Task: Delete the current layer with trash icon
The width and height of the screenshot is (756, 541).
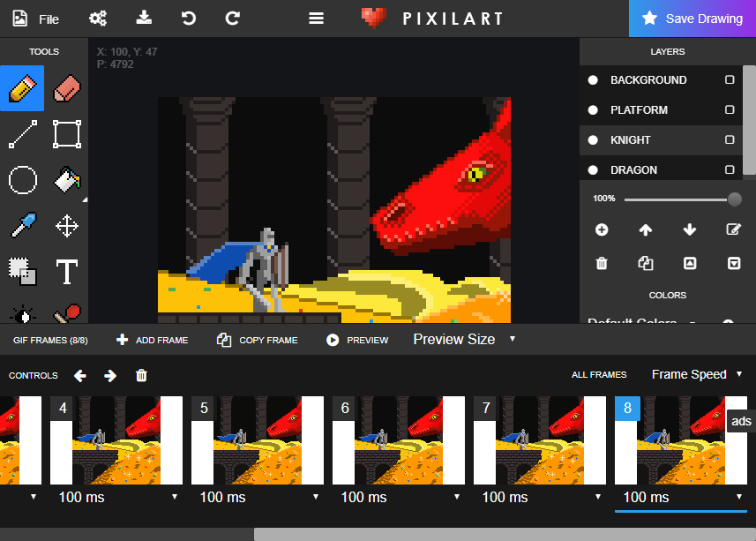Action: pyautogui.click(x=601, y=263)
